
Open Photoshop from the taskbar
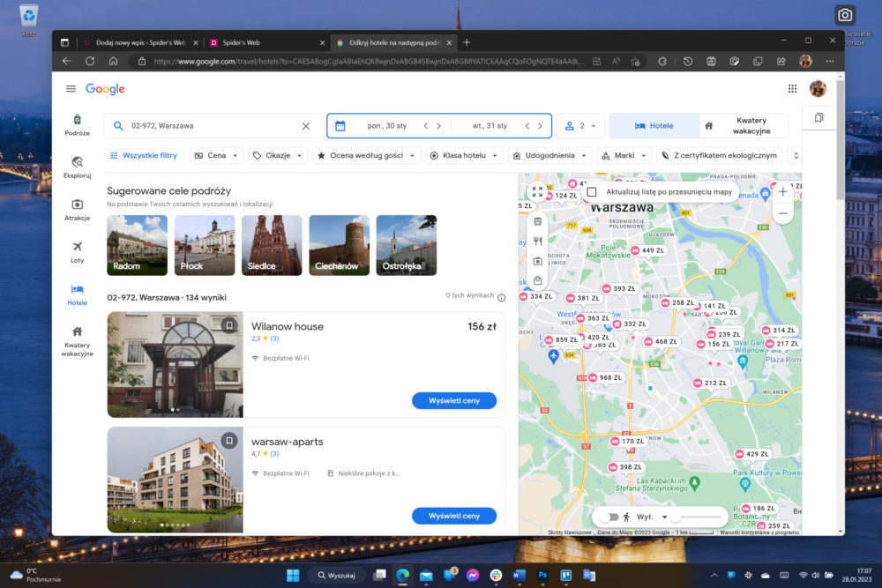pos(542,575)
